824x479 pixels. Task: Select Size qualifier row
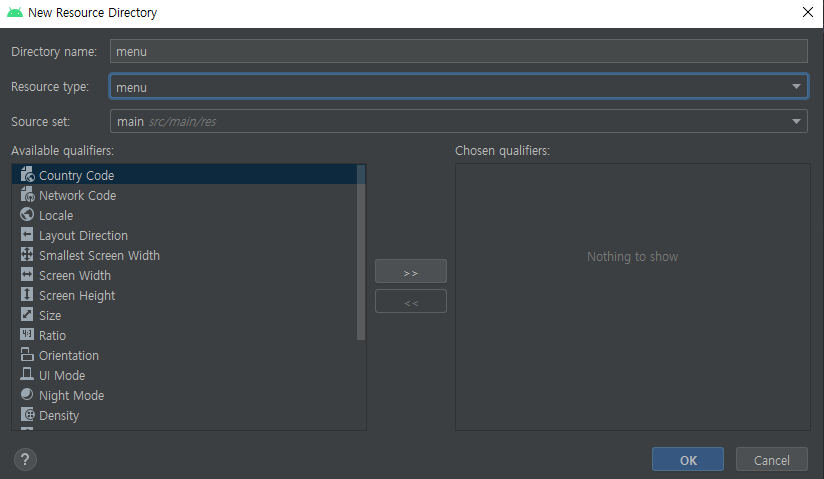tap(184, 314)
